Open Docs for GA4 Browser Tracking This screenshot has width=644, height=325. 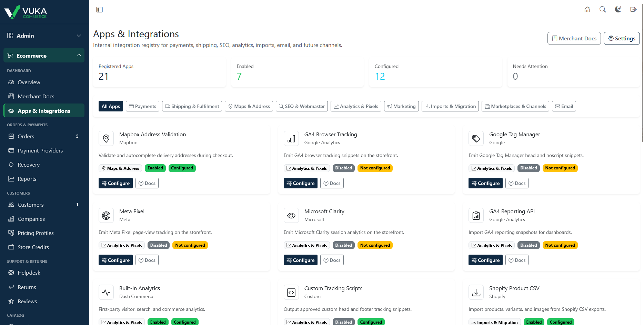[332, 183]
